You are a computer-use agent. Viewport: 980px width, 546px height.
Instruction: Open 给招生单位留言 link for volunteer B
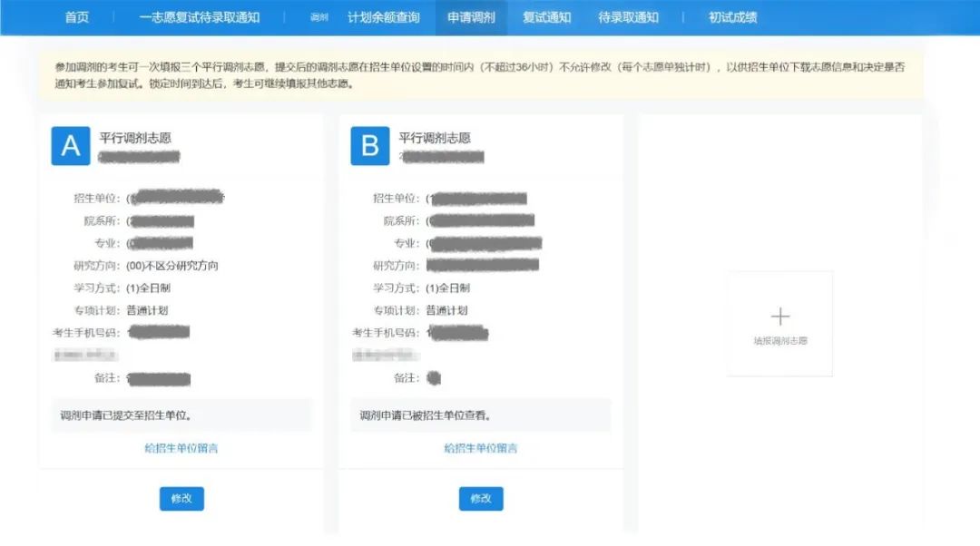click(480, 448)
